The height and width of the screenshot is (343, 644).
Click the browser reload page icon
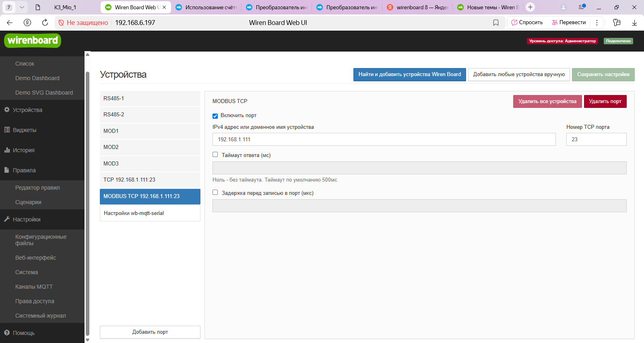[45, 23]
